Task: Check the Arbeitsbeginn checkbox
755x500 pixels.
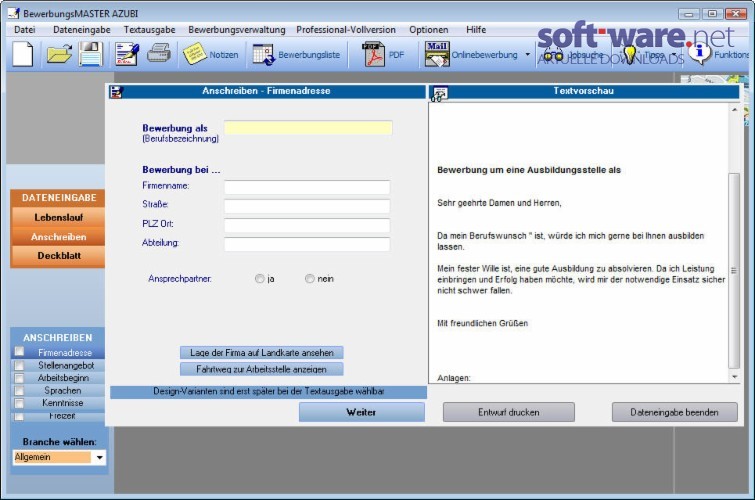Action: tap(19, 378)
